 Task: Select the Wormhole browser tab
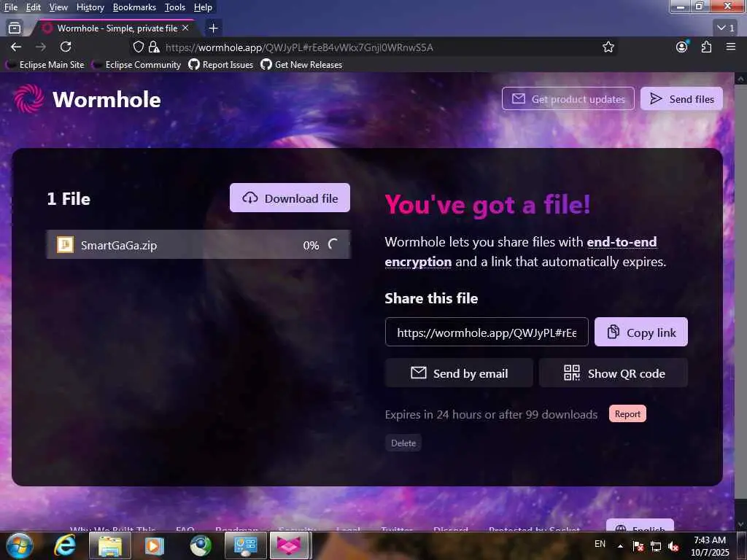116,28
